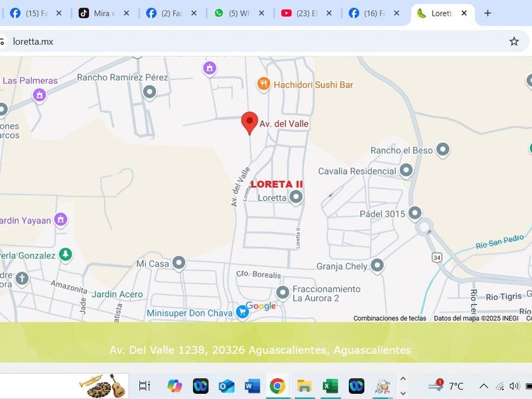Viewport: 532px width, 399px height.
Task: Click the LORETA II red label
Action: tap(277, 184)
